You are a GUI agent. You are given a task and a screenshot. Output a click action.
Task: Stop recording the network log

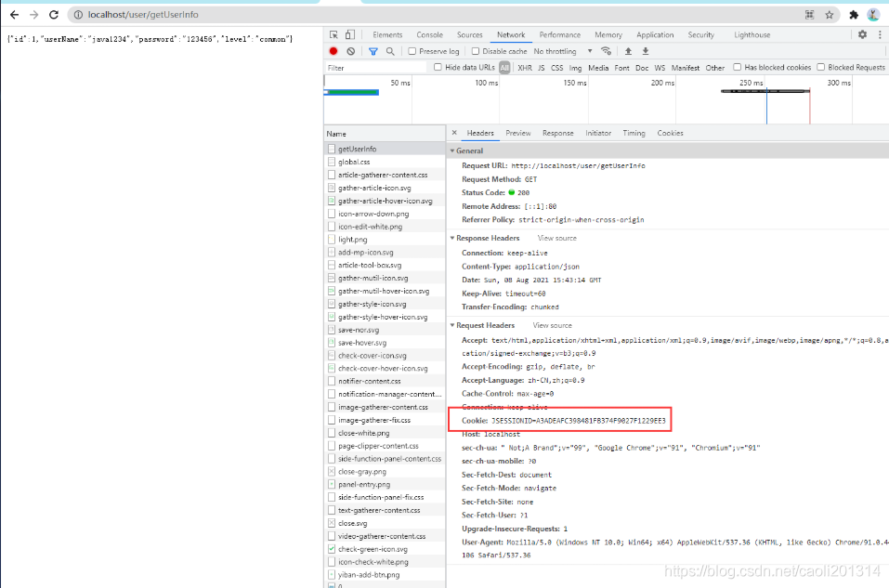333,51
